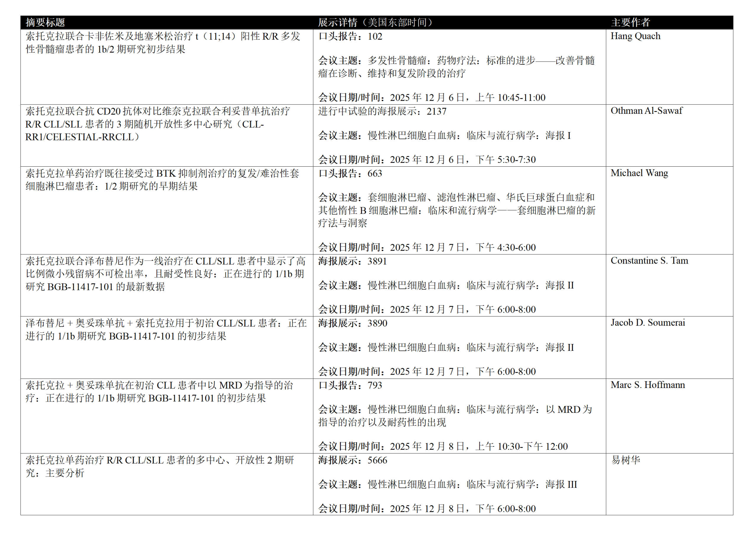Click the text 口头报告：663

(x=350, y=173)
